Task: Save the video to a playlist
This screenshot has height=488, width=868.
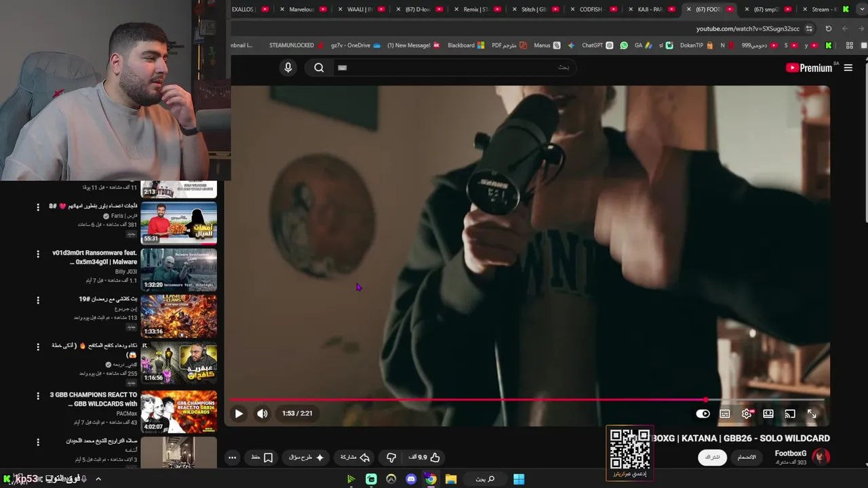Action: (x=262, y=457)
